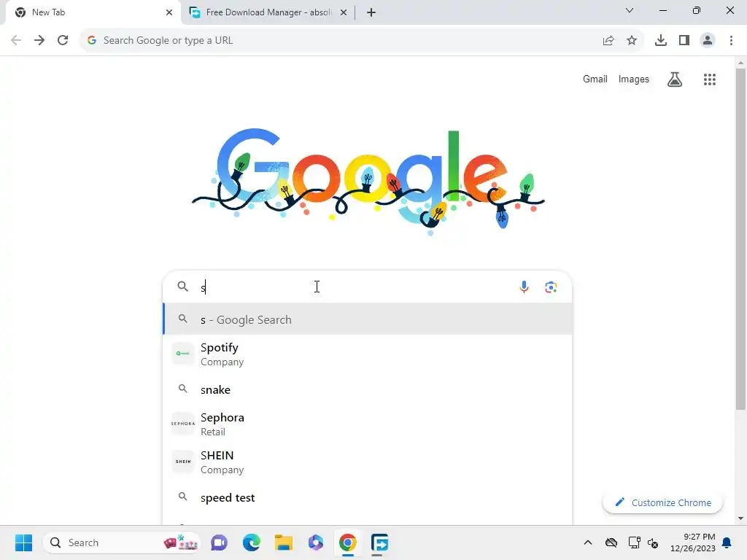The height and width of the screenshot is (560, 747).
Task: Open Microsoft 365 Copilot taskbar icon
Action: (x=316, y=542)
